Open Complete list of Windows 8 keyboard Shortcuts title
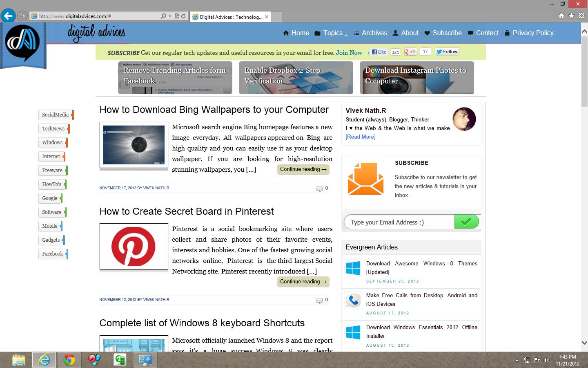The width and height of the screenshot is (588, 368). [x=202, y=323]
